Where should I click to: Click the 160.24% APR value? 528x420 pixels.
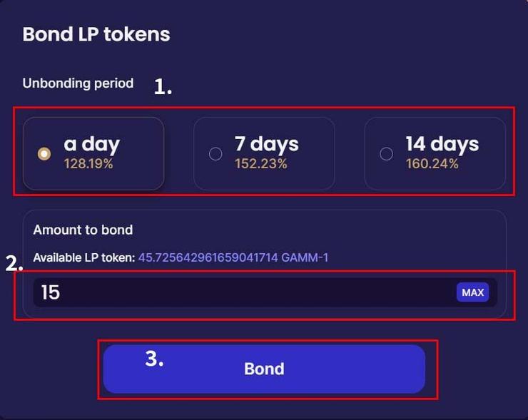click(x=432, y=164)
